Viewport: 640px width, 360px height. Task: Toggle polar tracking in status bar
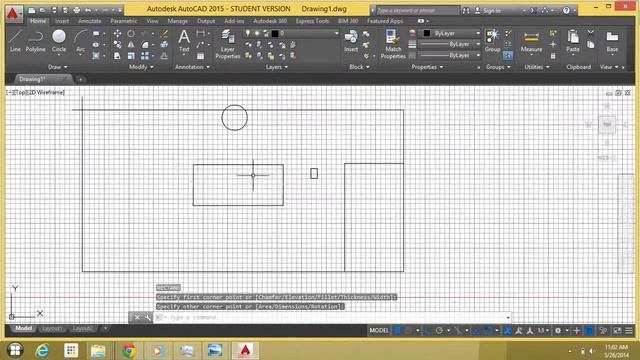(x=439, y=330)
